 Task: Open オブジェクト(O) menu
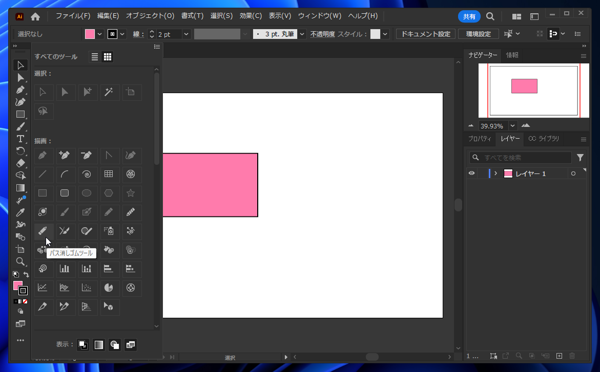coord(150,16)
